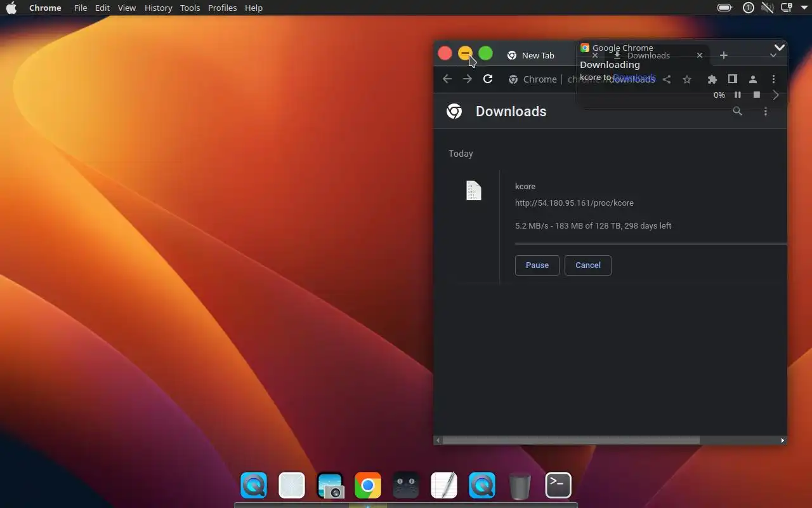The image size is (812, 508).
Task: Pause download from the notification pause icon
Action: tap(738, 95)
